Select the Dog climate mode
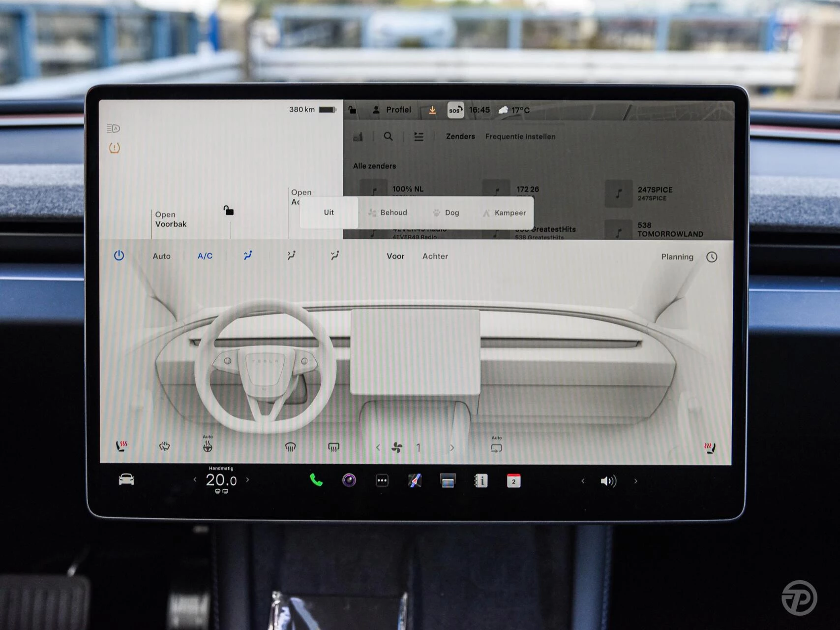This screenshot has height=630, width=840. tap(447, 213)
